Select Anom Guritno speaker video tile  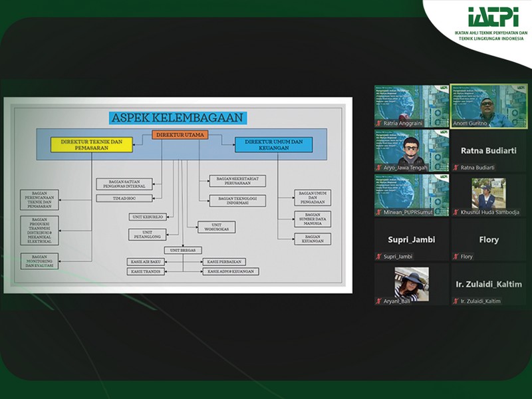(489, 106)
